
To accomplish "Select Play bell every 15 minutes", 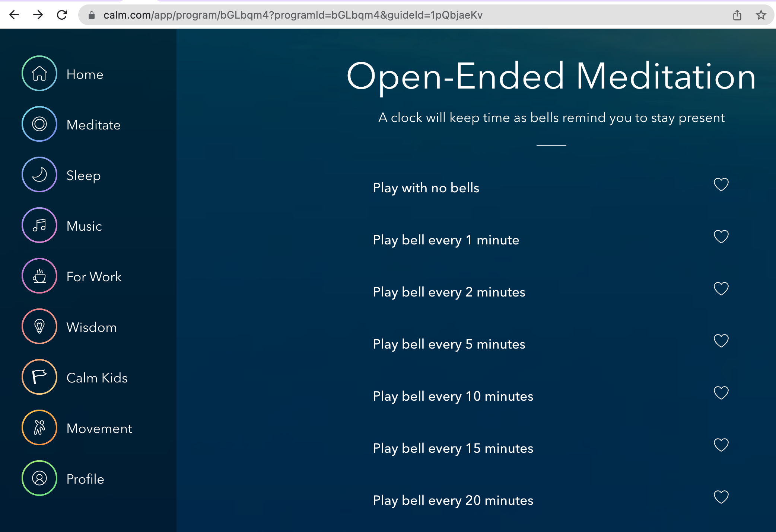I will pyautogui.click(x=453, y=448).
